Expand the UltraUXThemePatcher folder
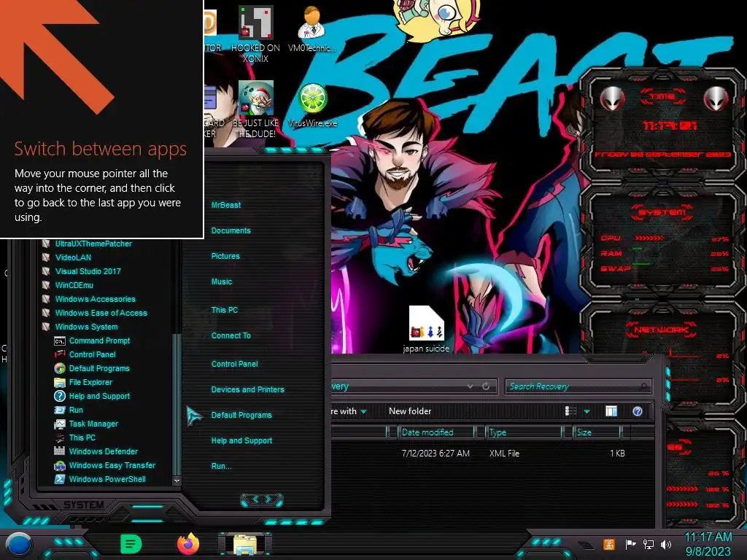The width and height of the screenshot is (747, 560). [93, 244]
